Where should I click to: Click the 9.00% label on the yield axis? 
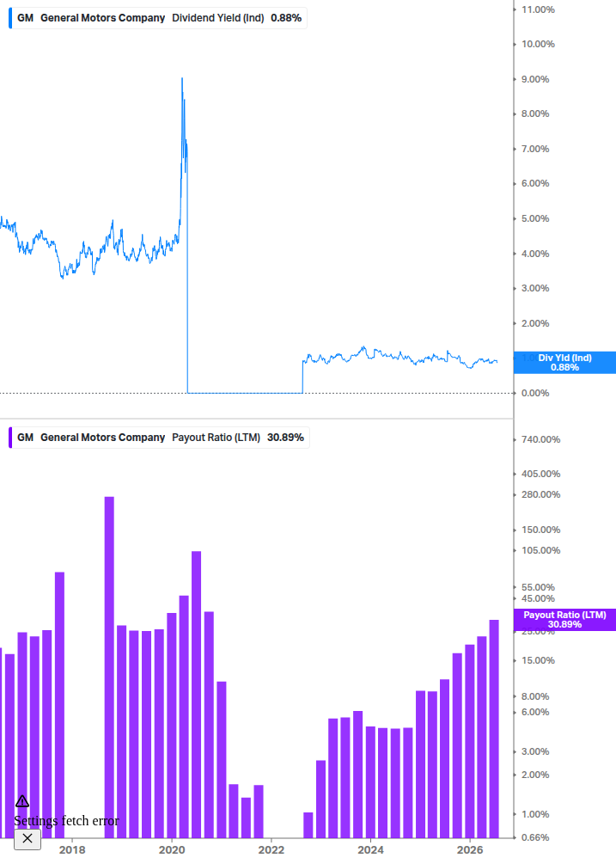click(x=535, y=79)
